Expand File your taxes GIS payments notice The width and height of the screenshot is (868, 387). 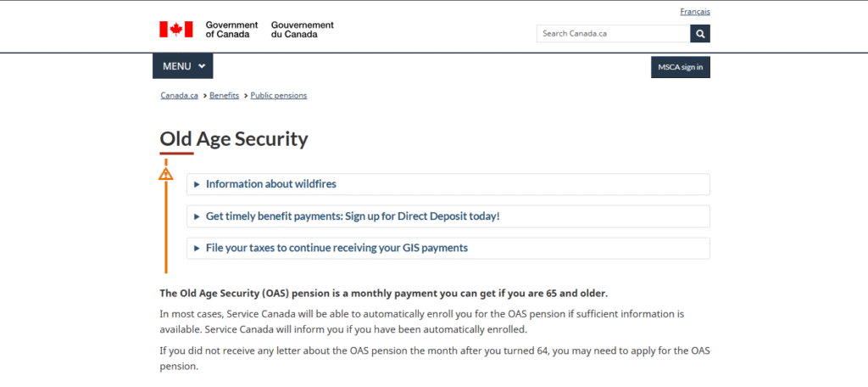[x=448, y=249]
